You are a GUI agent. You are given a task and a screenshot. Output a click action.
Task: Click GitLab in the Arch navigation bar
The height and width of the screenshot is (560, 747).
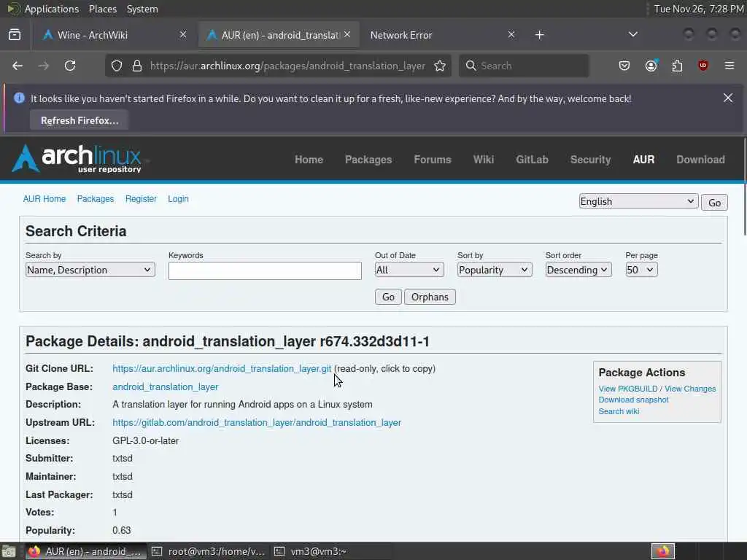coord(532,160)
